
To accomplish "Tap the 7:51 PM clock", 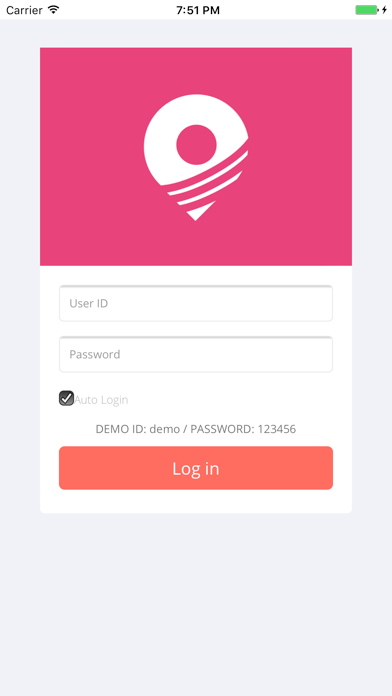I will pyautogui.click(x=198, y=10).
